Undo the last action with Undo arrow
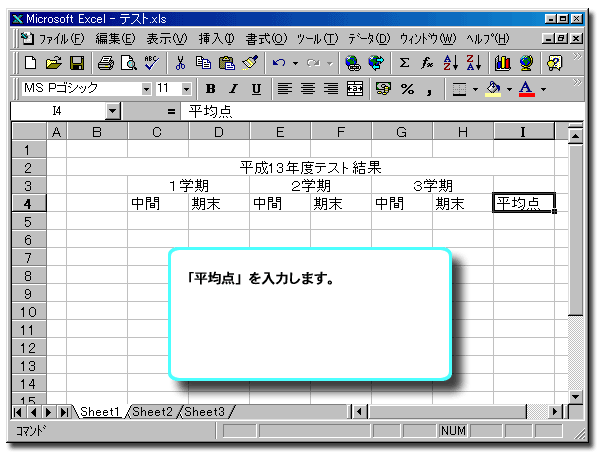 coord(279,63)
